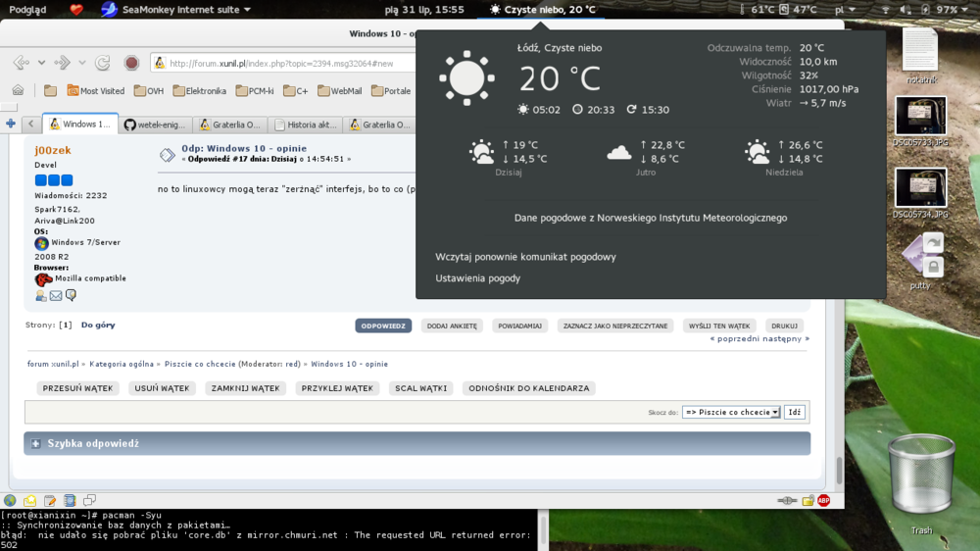Viewport: 980px width, 551px height.
Task: Click the Adblock Plus ABP status icon
Action: [x=824, y=500]
